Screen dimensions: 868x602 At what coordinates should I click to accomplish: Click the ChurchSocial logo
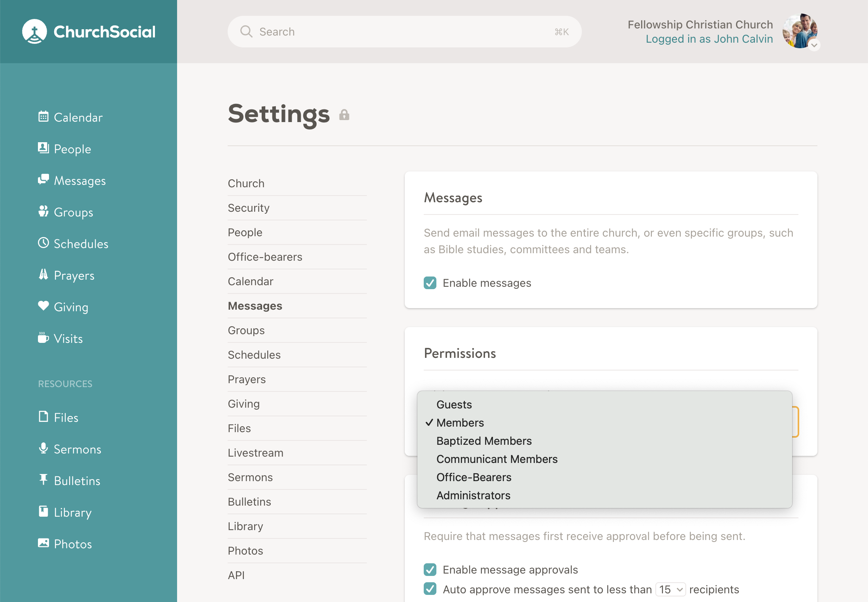point(89,32)
